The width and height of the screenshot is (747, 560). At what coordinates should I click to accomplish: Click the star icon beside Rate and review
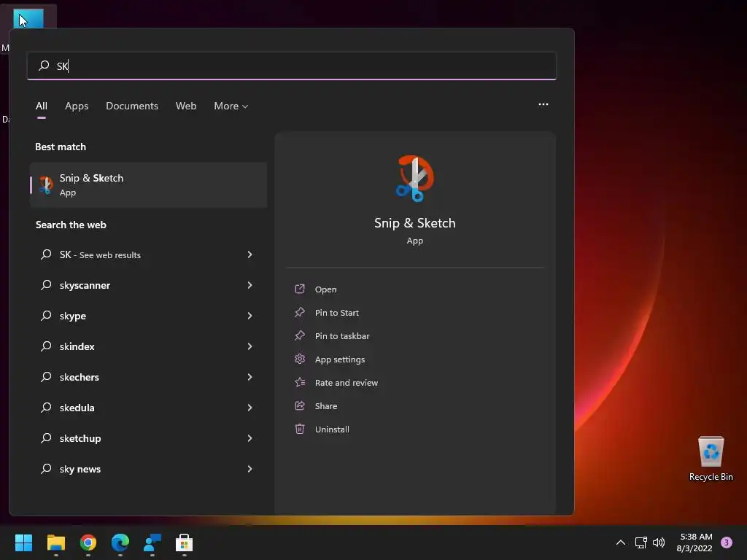click(300, 382)
